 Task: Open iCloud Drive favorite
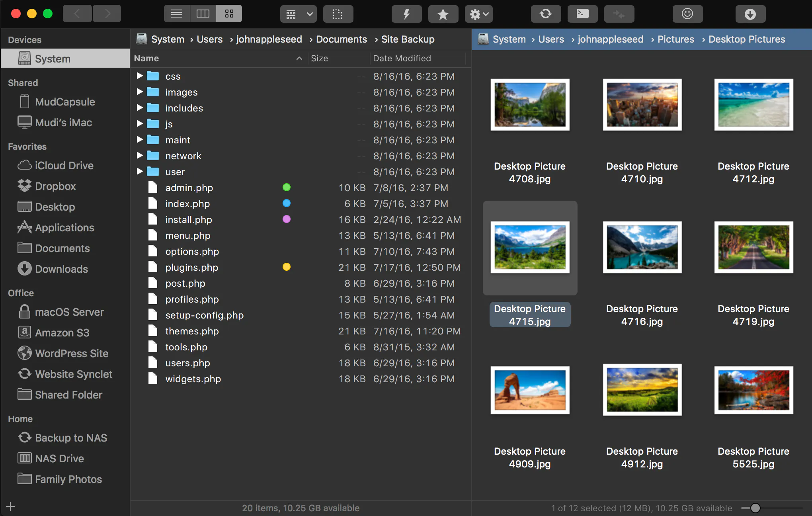tap(65, 165)
